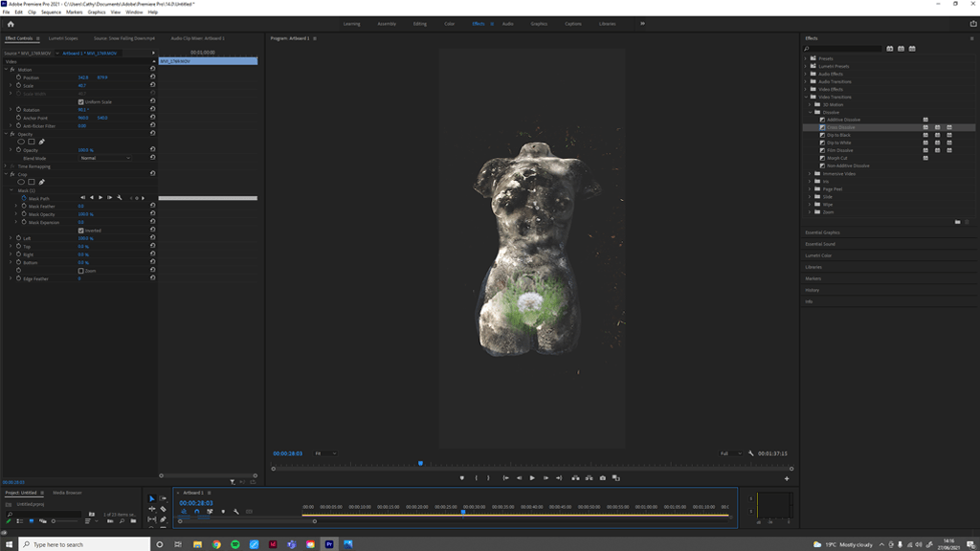Select the pen mask tool under Opacity
The width and height of the screenshot is (980, 551).
coord(42,143)
